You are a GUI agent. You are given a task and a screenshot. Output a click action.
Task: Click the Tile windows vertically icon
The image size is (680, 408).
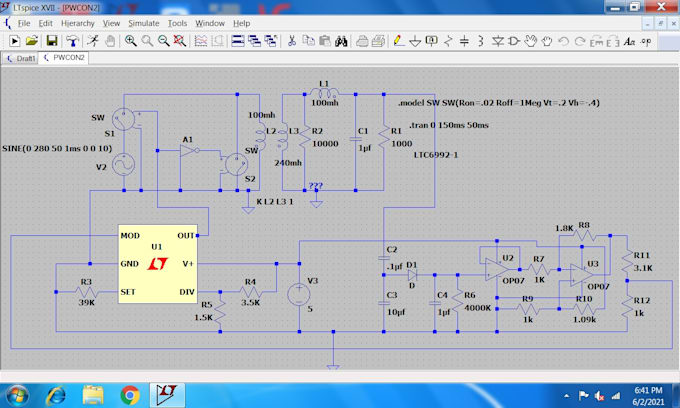click(x=254, y=41)
